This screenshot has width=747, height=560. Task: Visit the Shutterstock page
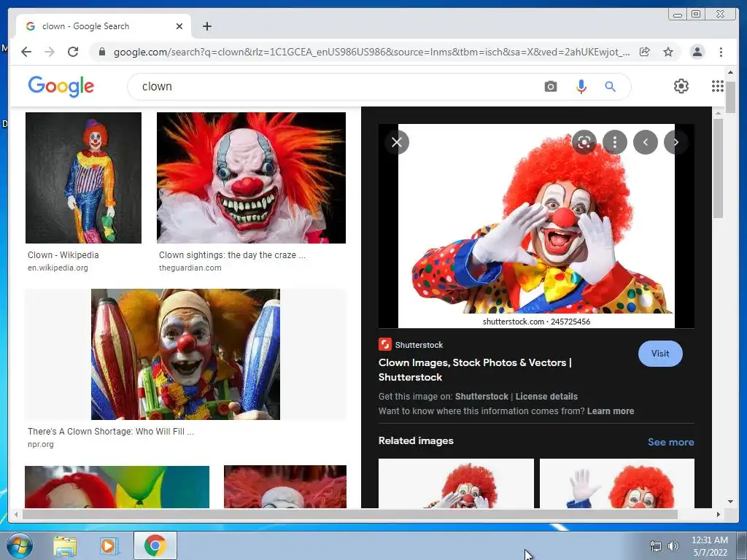pos(660,354)
